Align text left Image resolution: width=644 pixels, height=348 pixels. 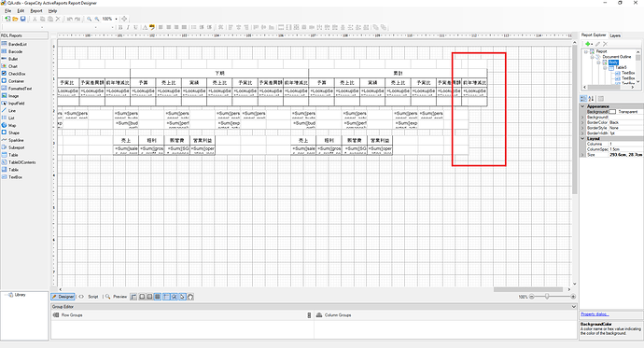coord(161,27)
